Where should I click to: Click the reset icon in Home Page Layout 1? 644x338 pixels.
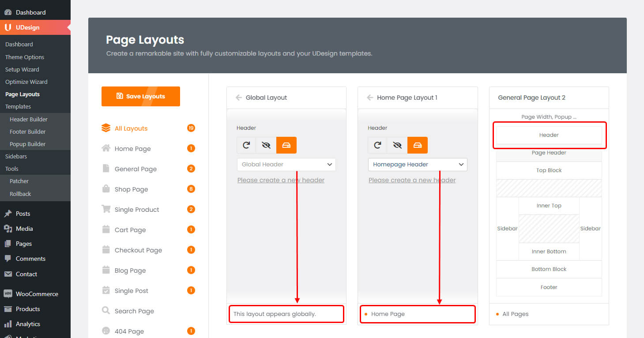click(x=377, y=145)
